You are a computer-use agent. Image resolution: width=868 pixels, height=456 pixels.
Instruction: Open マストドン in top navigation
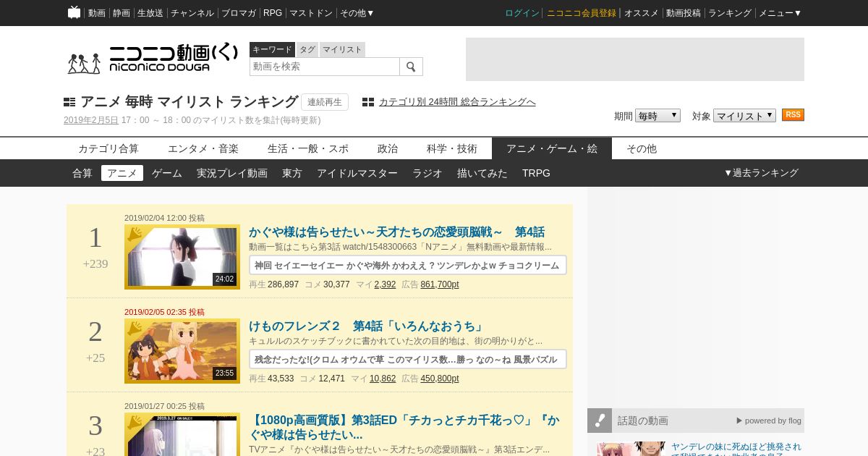pyautogui.click(x=311, y=13)
